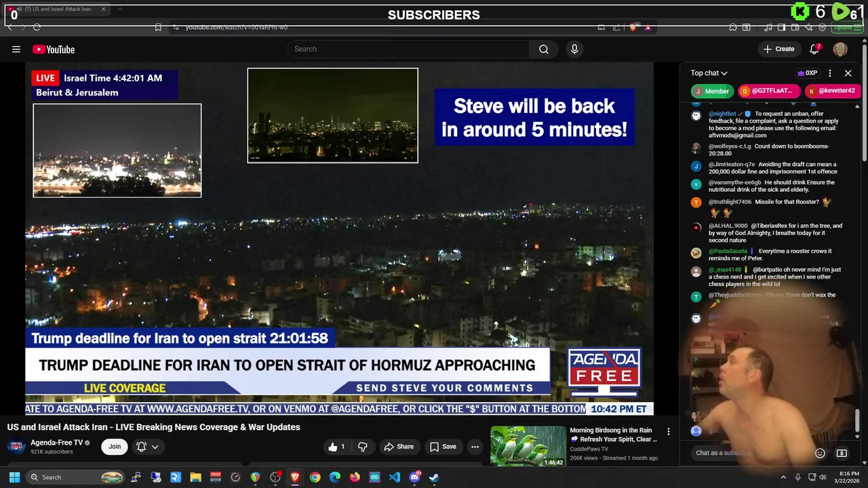
Task: Open more actions under the video
Action: 475,447
